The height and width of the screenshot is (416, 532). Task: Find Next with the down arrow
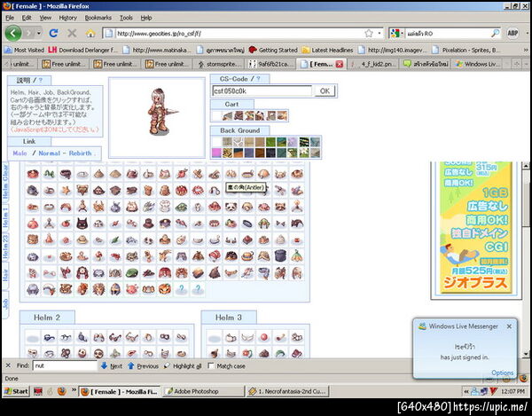coord(112,365)
